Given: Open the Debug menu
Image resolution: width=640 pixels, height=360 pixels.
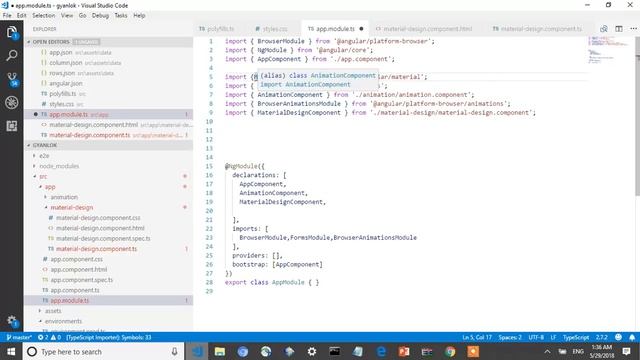Looking at the screenshot, I should coord(100,15).
